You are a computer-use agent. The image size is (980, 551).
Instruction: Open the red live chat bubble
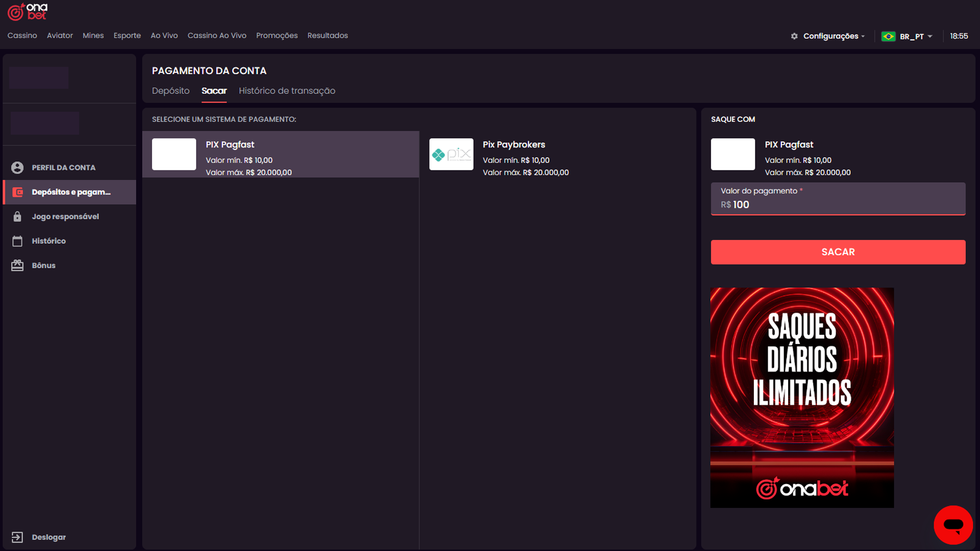click(953, 525)
